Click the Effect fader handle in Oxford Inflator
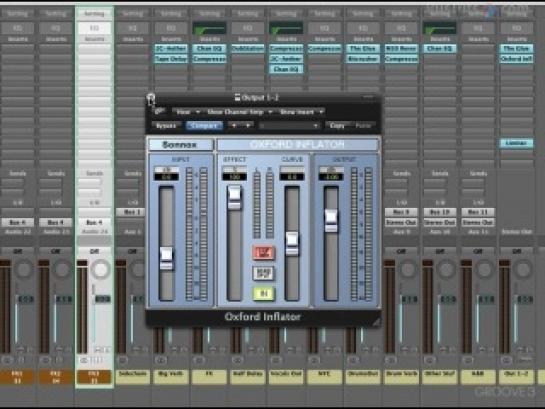This screenshot has height=409, width=545. pyautogui.click(x=235, y=197)
